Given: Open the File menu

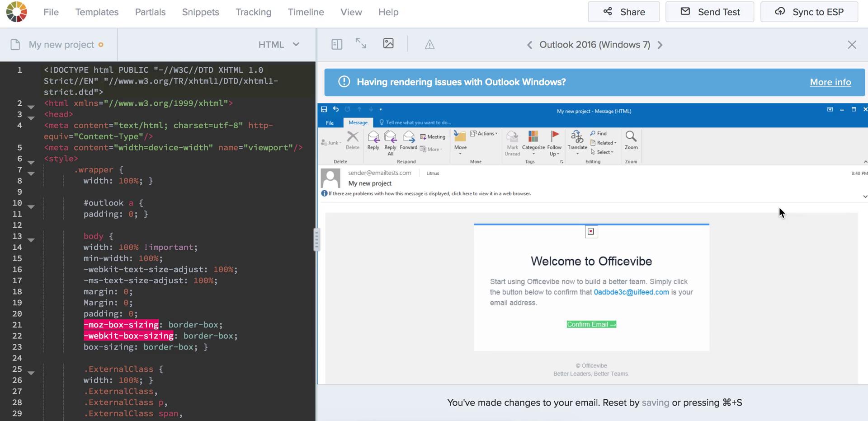Looking at the screenshot, I should coord(51,12).
